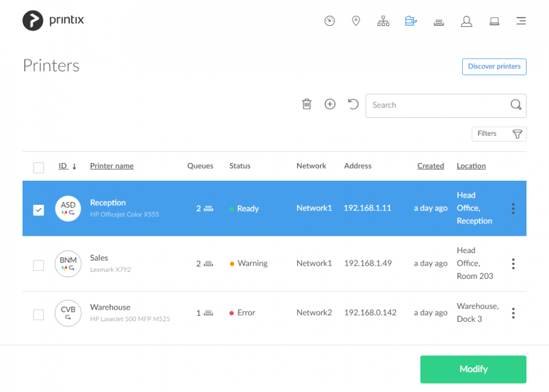Add a printer using the plus icon
This screenshot has height=392, width=549.
(329, 104)
